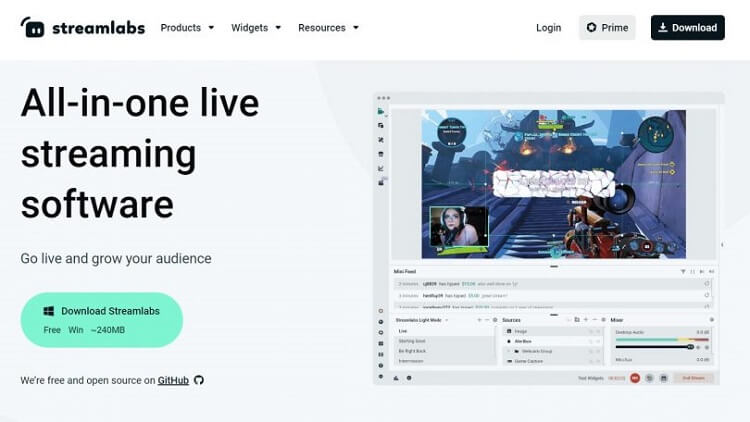
Task: Skip the current alert in Mini Feed
Action: pyautogui.click(x=702, y=271)
